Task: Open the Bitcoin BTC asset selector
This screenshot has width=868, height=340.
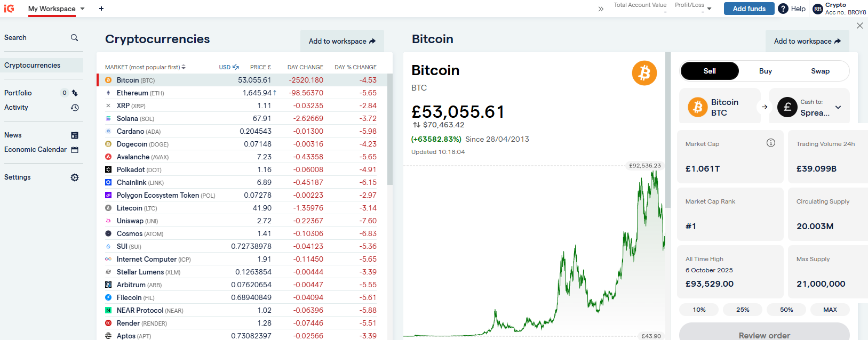Action: point(720,107)
